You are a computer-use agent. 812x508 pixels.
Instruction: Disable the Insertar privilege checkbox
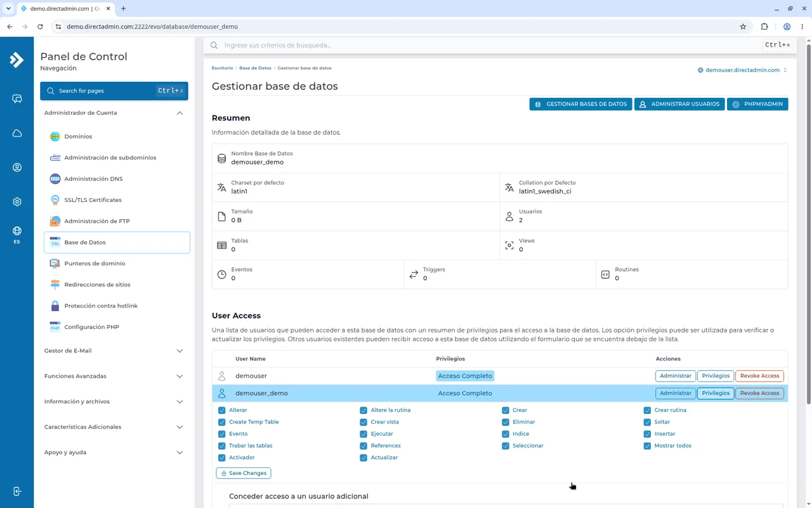[647, 434]
